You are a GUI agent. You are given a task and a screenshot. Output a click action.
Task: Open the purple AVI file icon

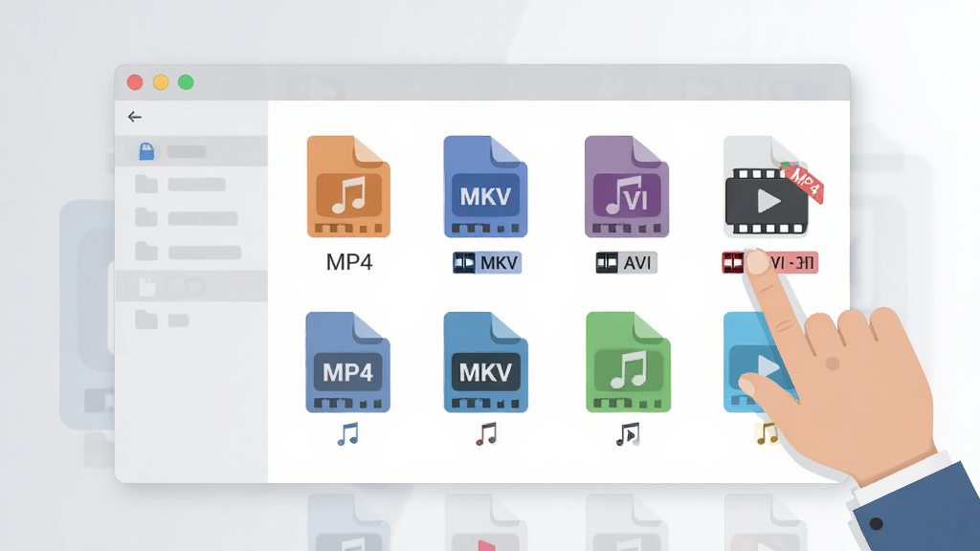coord(627,187)
